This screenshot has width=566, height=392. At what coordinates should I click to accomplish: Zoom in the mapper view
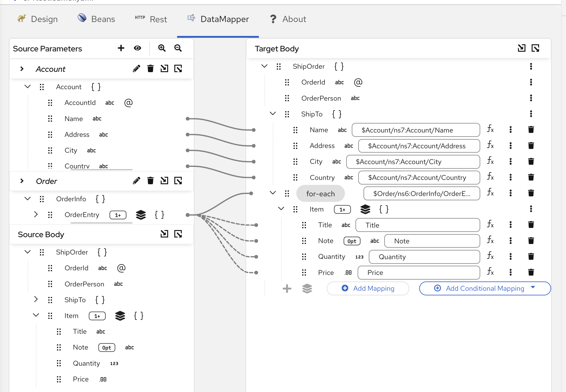click(x=162, y=48)
